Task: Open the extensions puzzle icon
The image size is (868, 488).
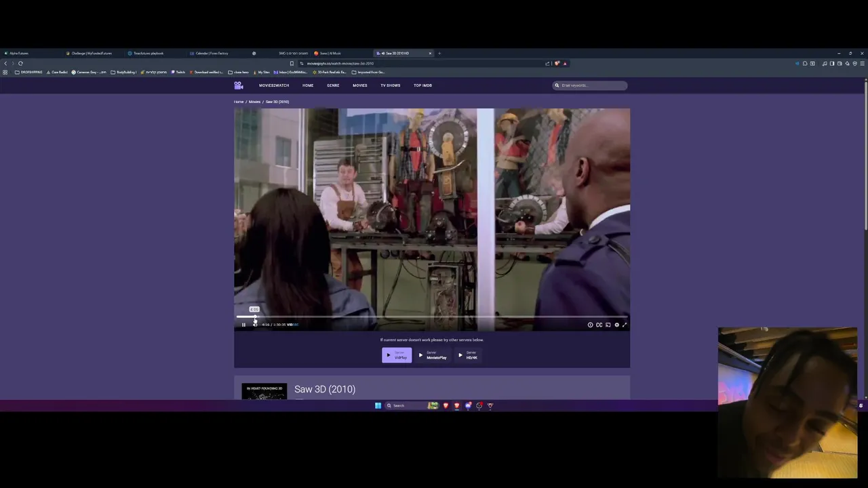Action: 805,64
